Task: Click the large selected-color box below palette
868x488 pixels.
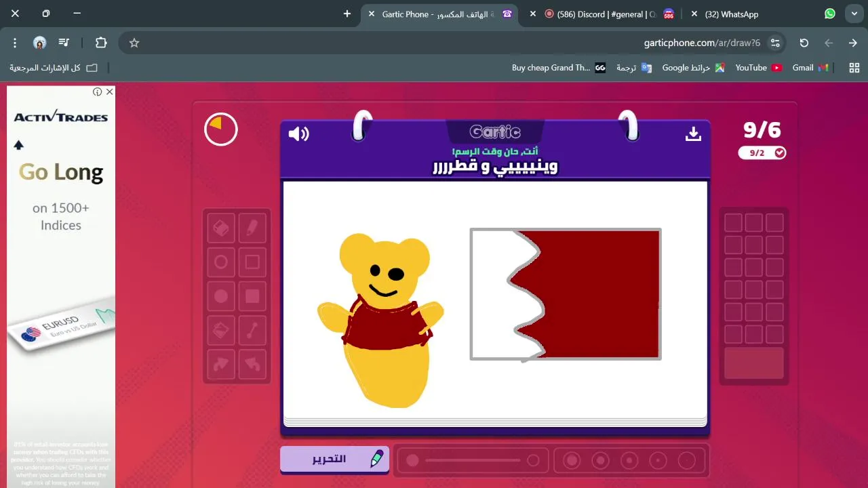Action: [x=754, y=363]
